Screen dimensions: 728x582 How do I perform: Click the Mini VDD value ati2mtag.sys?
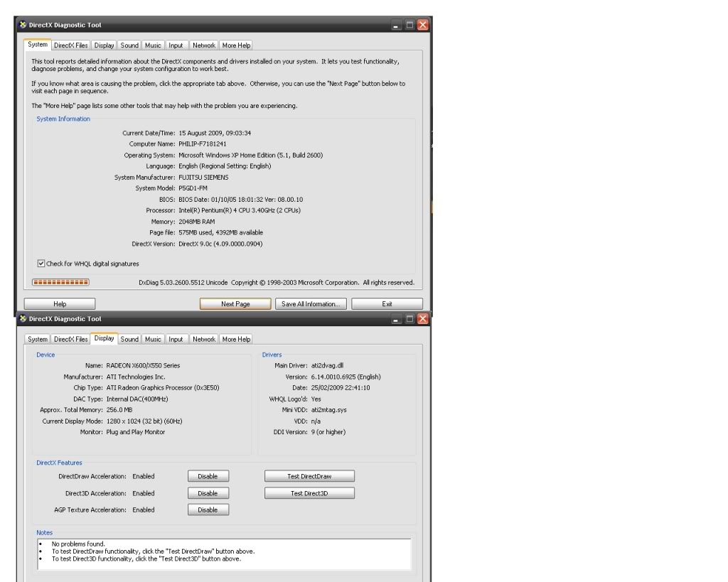coord(328,410)
